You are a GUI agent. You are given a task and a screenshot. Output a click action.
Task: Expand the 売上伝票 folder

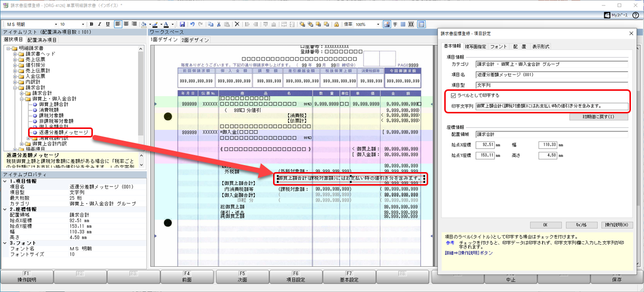click(x=15, y=60)
